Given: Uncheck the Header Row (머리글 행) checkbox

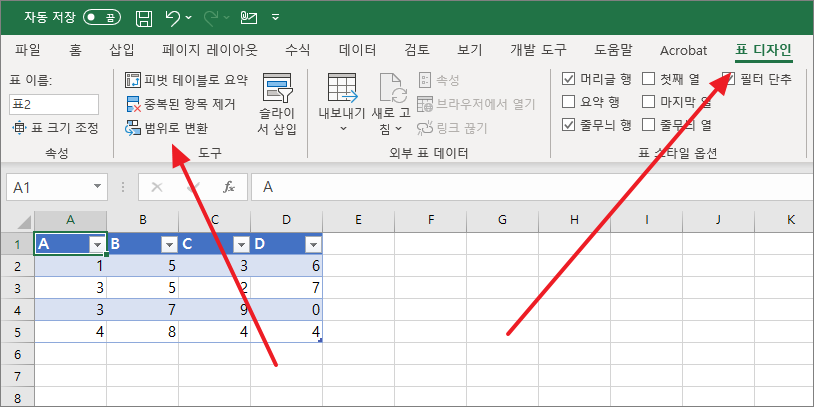Looking at the screenshot, I should click(x=569, y=79).
